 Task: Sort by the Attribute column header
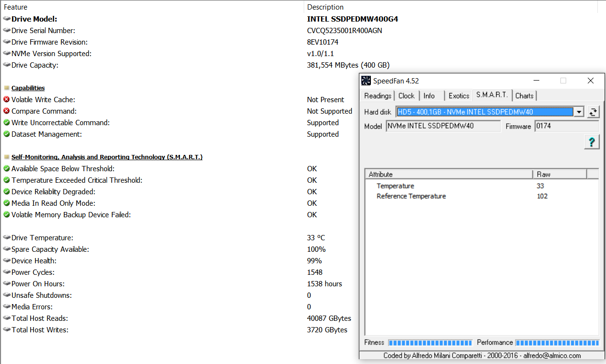pyautogui.click(x=449, y=174)
